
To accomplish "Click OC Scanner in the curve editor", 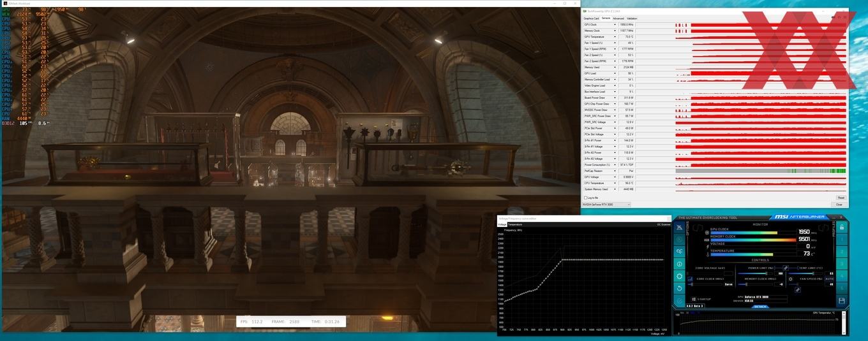I will click(664, 224).
